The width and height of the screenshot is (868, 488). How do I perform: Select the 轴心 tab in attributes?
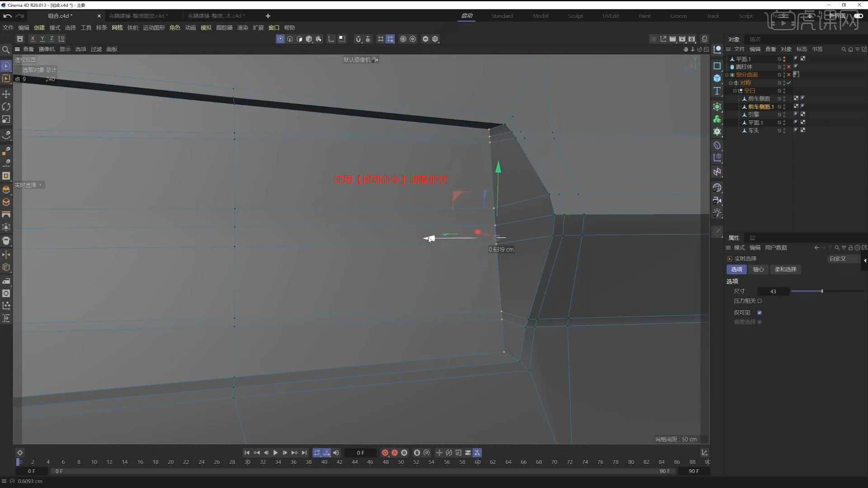(758, 269)
